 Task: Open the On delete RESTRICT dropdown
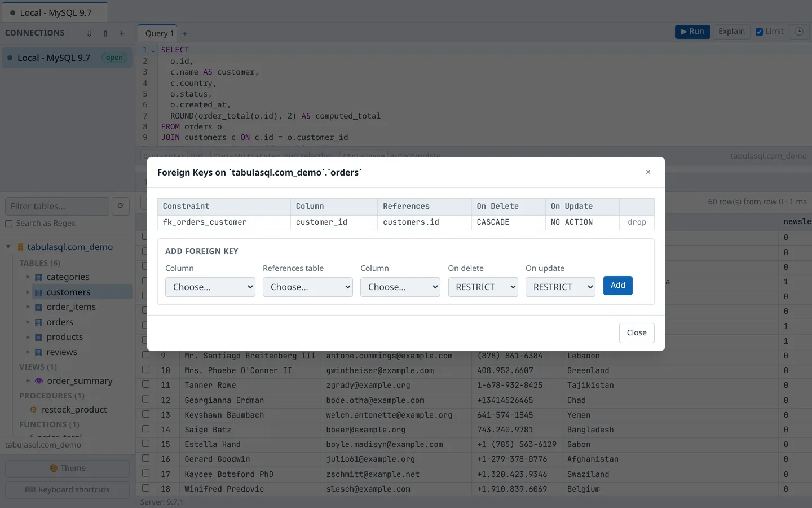click(x=483, y=287)
